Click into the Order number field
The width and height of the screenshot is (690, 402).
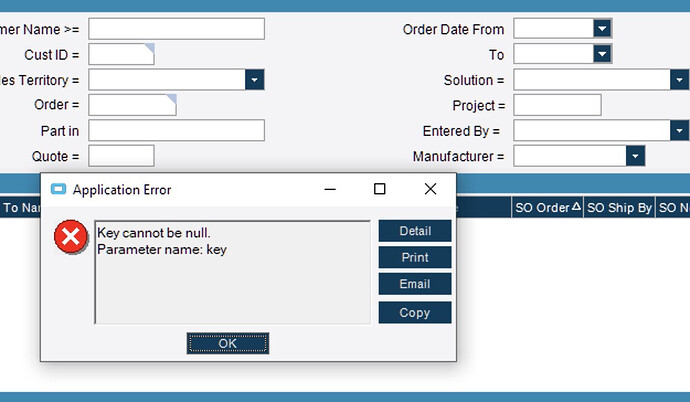tap(131, 105)
